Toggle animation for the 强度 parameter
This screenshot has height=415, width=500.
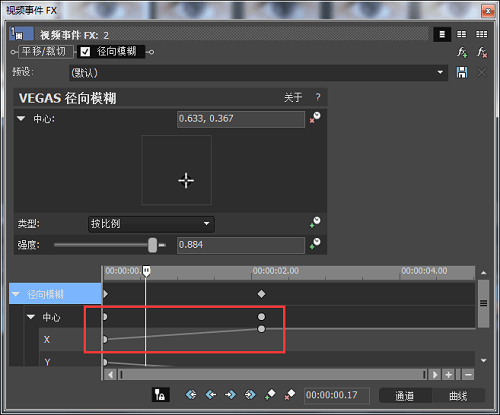315,244
